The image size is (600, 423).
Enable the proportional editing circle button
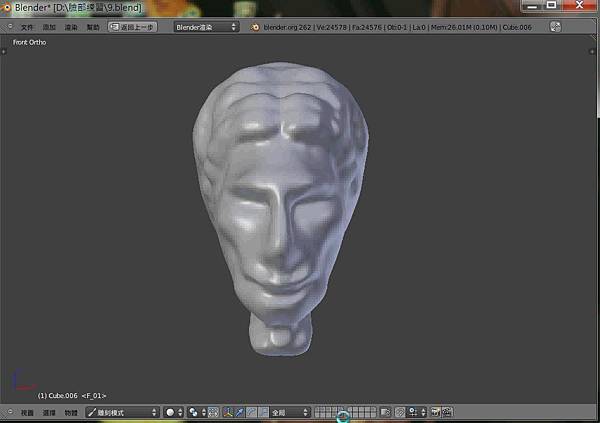click(399, 412)
